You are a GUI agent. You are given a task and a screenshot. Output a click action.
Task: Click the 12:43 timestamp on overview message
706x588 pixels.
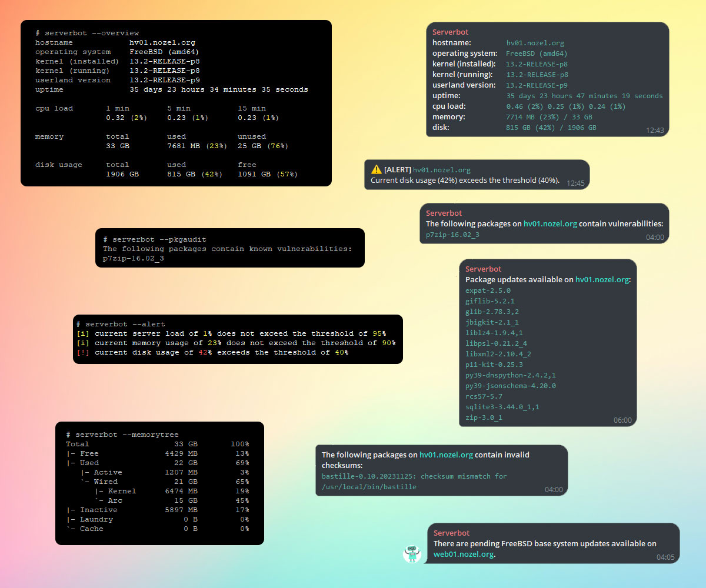[x=654, y=131]
